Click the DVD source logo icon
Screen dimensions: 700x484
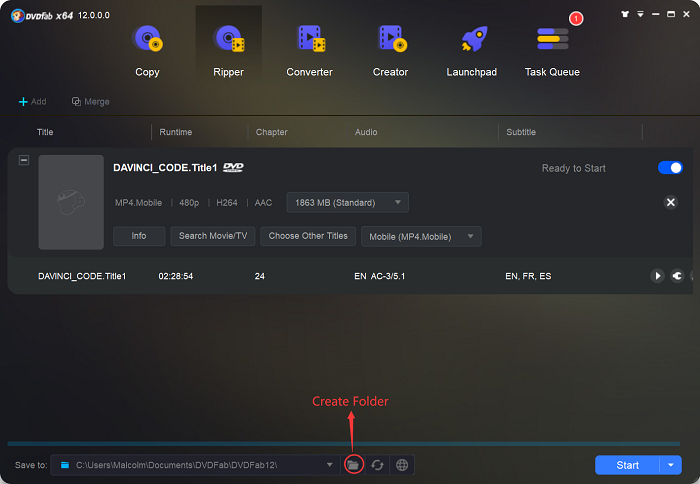pos(233,167)
